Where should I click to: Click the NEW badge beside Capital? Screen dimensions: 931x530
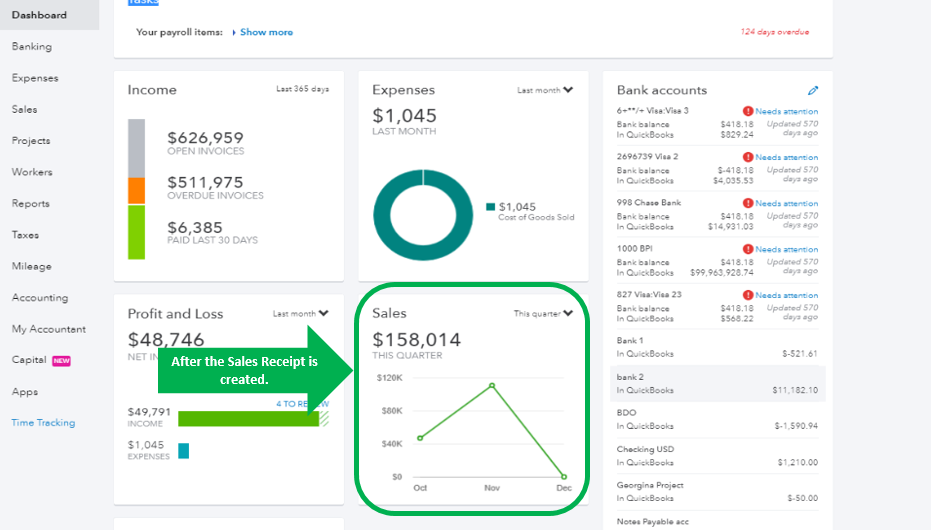coord(61,360)
